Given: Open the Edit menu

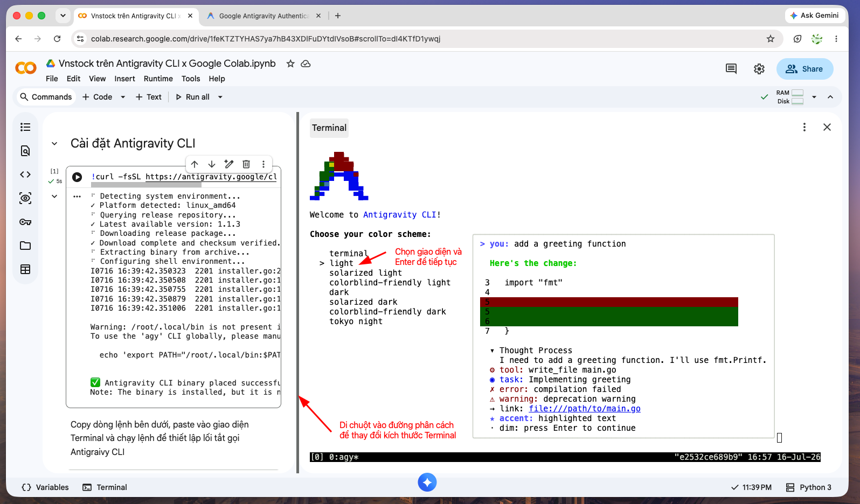Looking at the screenshot, I should coord(73,79).
